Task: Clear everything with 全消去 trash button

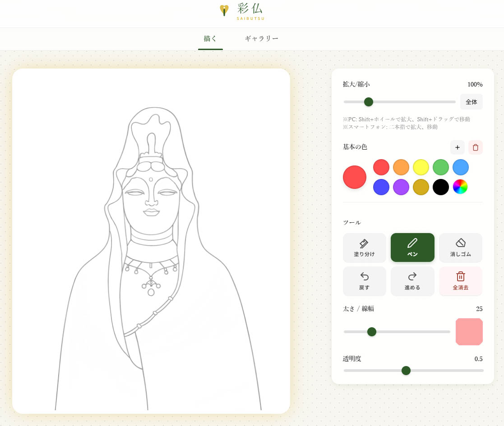Action: pyautogui.click(x=460, y=281)
